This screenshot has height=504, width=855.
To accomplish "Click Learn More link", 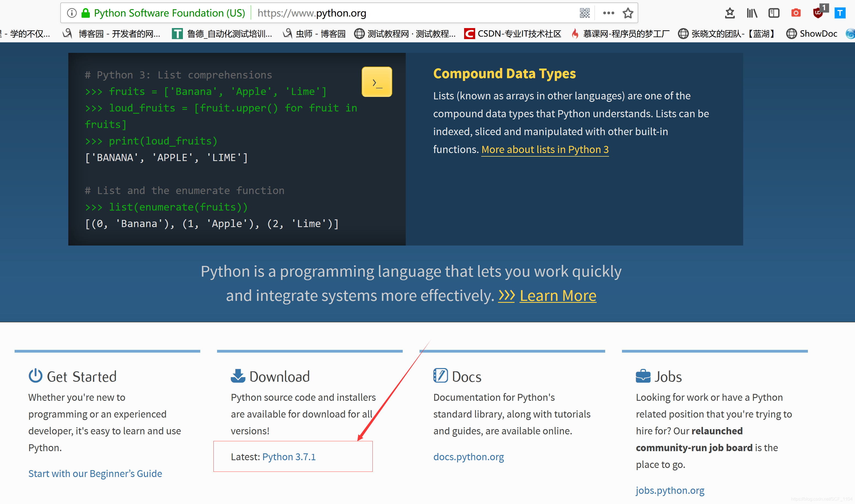I will click(x=558, y=295).
